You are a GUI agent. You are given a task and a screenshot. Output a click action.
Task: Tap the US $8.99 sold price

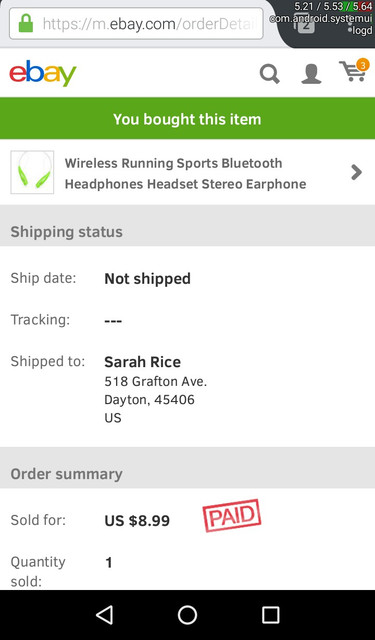[x=137, y=520]
